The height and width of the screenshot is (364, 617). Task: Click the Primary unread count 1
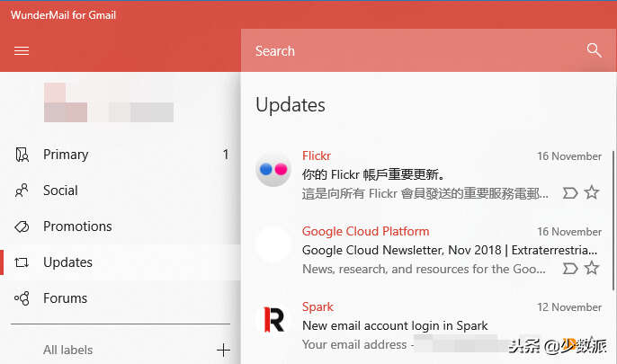226,155
